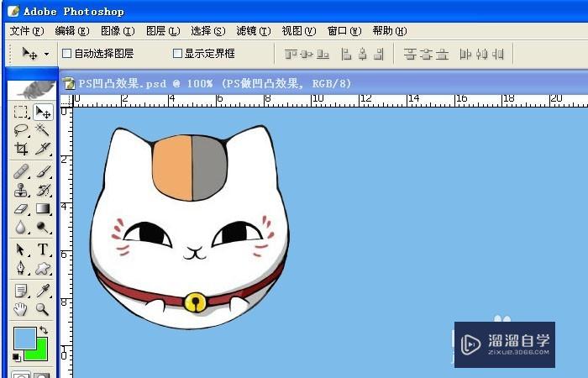Select the Lasso tool
The width and height of the screenshot is (588, 378).
[x=21, y=130]
